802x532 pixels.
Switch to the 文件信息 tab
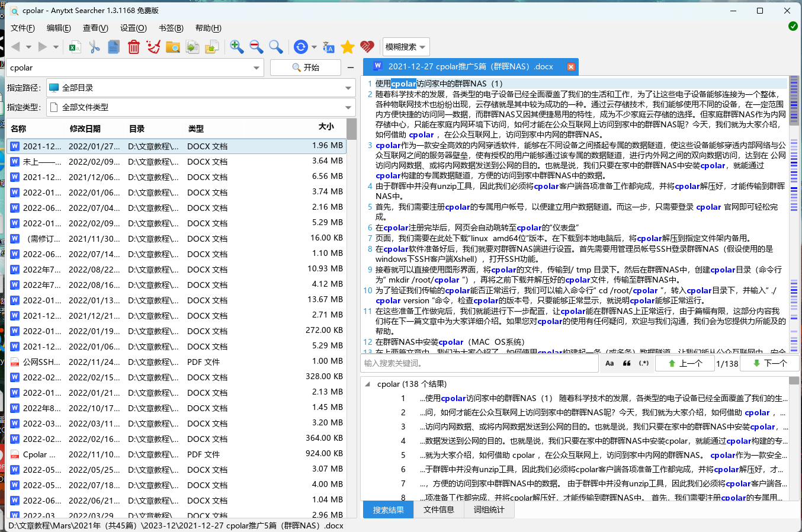tap(439, 509)
